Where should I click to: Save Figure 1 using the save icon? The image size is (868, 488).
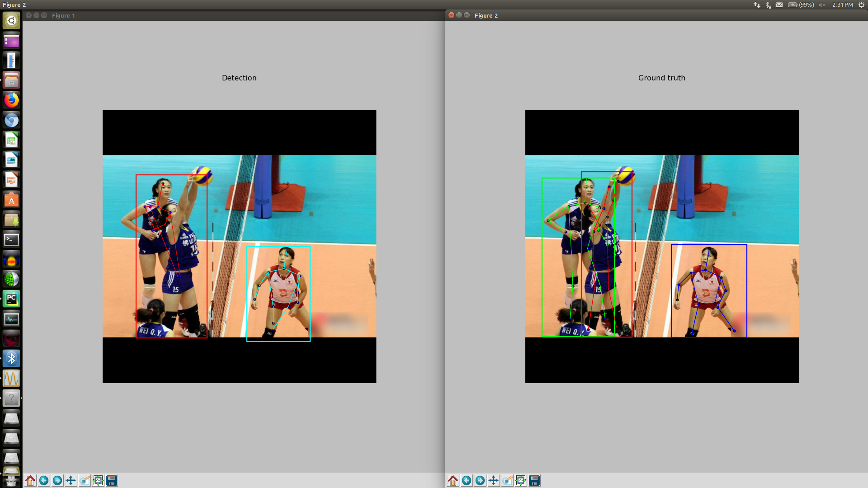point(112,480)
